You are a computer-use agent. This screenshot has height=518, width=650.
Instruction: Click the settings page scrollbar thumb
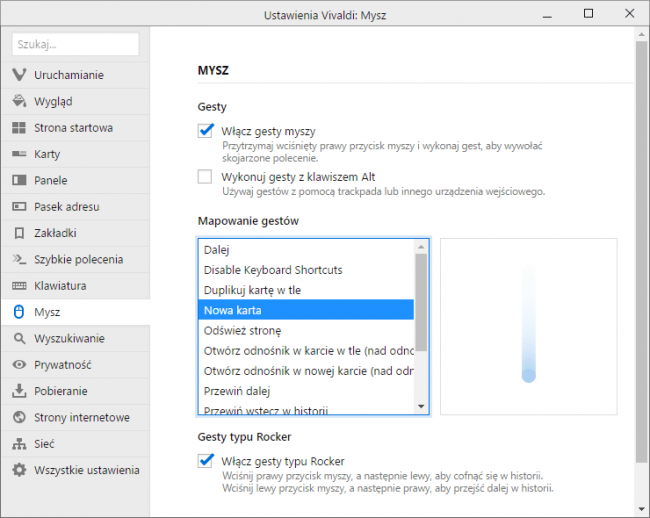641,252
